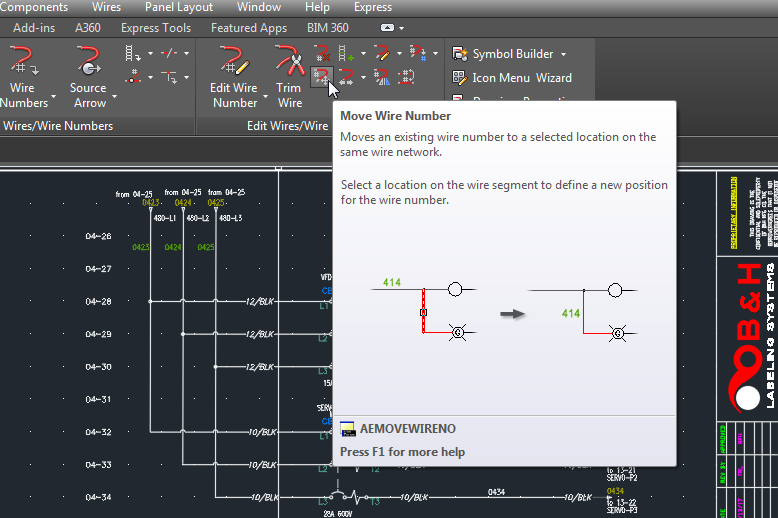Click the Icon Menu Wizard label
Viewport: 778px width, 518px height.
pyautogui.click(x=522, y=78)
